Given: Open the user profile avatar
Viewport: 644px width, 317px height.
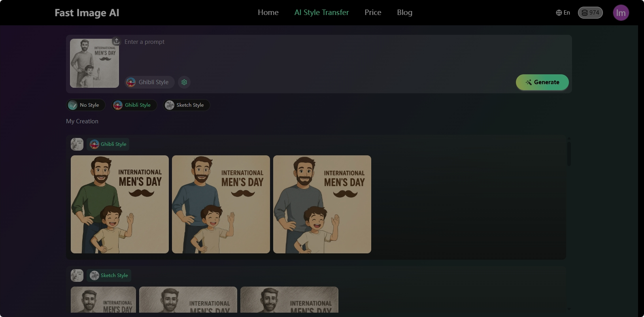Looking at the screenshot, I should pos(621,13).
